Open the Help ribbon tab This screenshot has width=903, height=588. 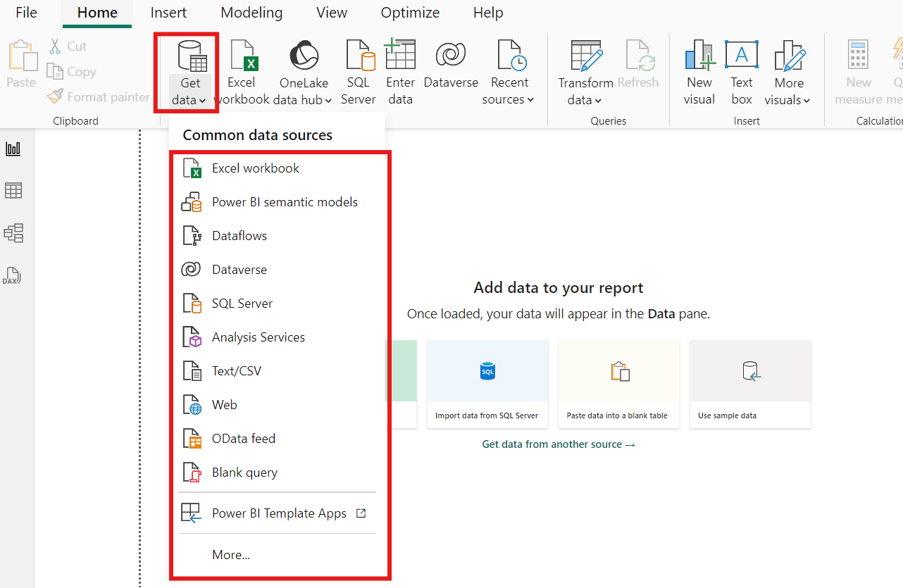coord(488,13)
